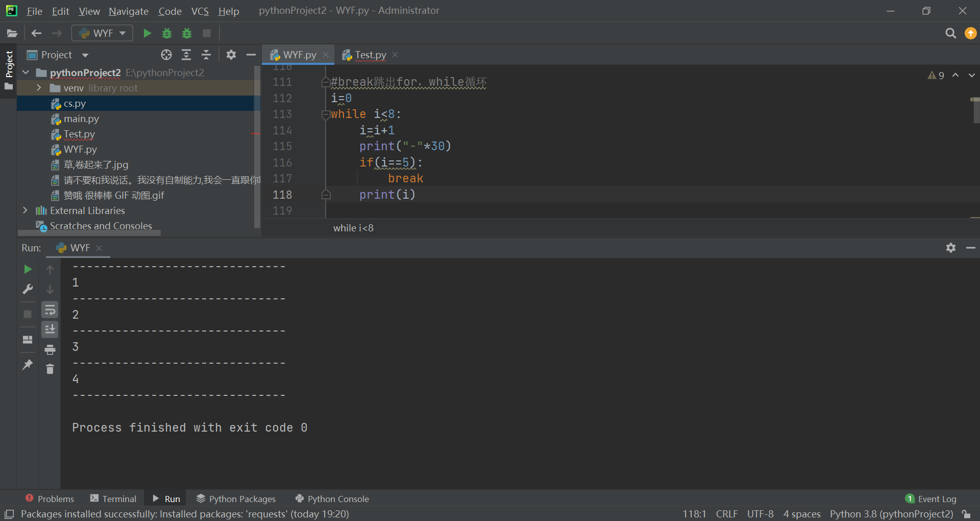The height and width of the screenshot is (521, 980).
Task: Navigate forward with right arrow
Action: coord(57,33)
